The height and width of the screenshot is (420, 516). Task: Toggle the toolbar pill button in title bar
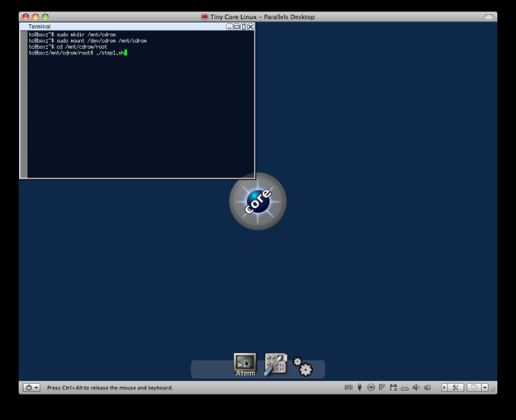tap(489, 17)
